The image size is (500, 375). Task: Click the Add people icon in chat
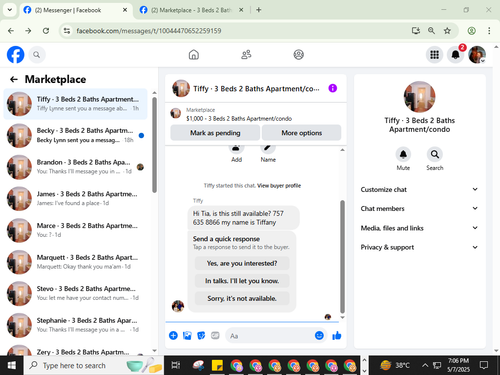point(236,148)
